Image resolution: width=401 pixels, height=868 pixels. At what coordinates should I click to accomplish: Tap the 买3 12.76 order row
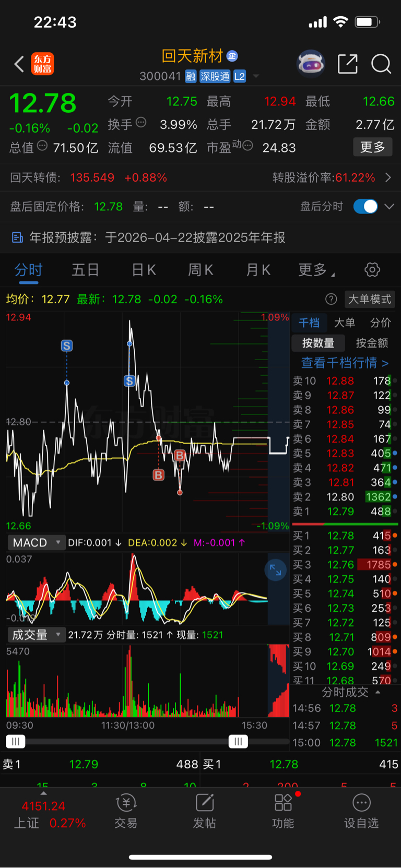coord(345,565)
